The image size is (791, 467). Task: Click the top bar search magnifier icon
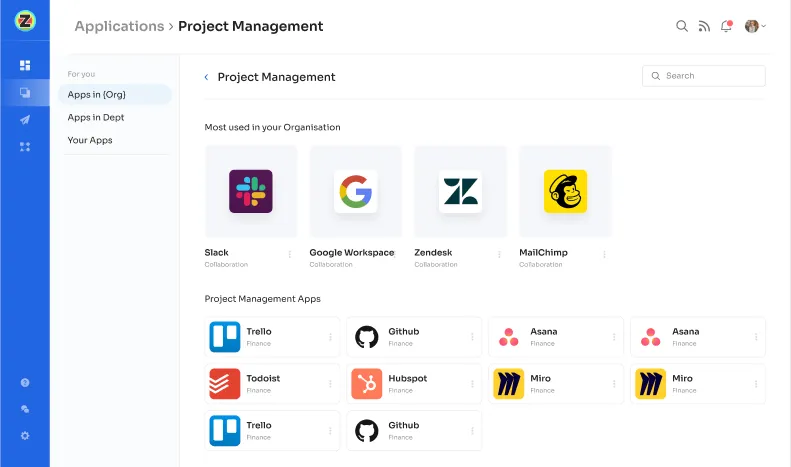pos(682,26)
